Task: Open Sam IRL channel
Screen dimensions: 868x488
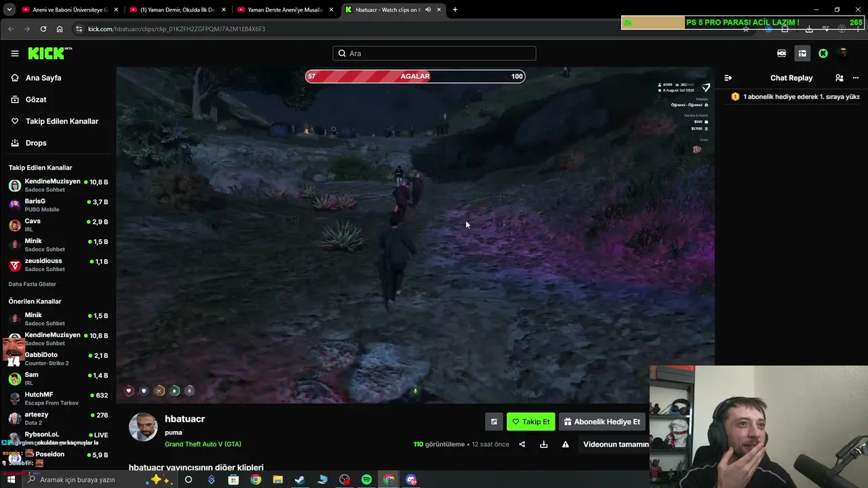Action: click(x=58, y=379)
